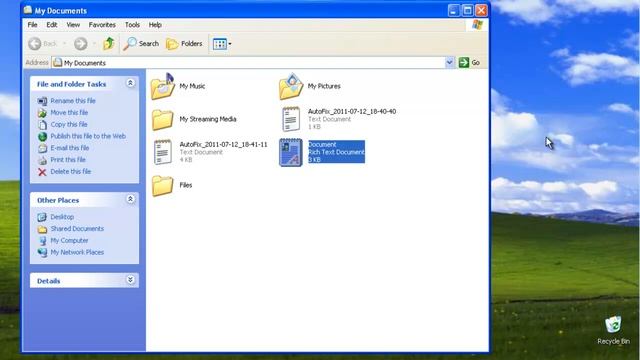Open Back button history dropdown arrow
This screenshot has height=360, width=640.
click(x=64, y=44)
